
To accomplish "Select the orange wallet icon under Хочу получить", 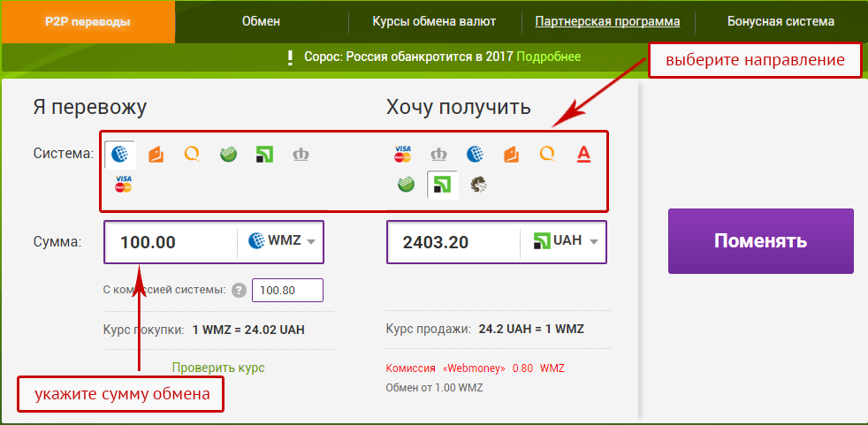I will [512, 155].
